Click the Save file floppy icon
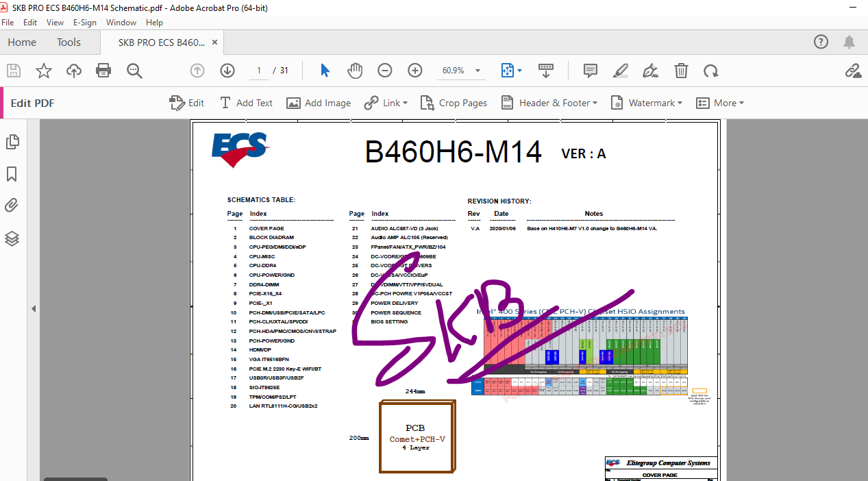The width and height of the screenshot is (868, 481). tap(14, 71)
